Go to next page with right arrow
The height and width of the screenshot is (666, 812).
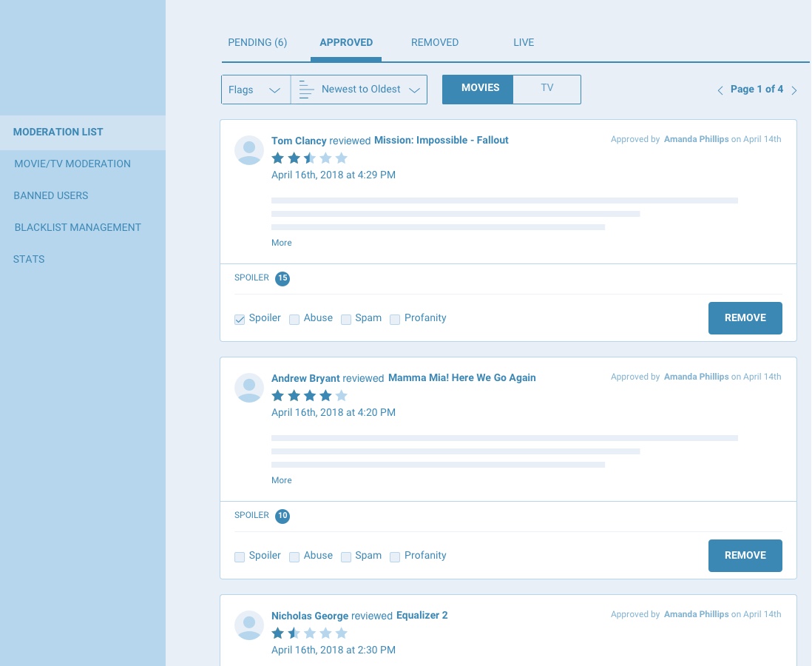tap(794, 90)
